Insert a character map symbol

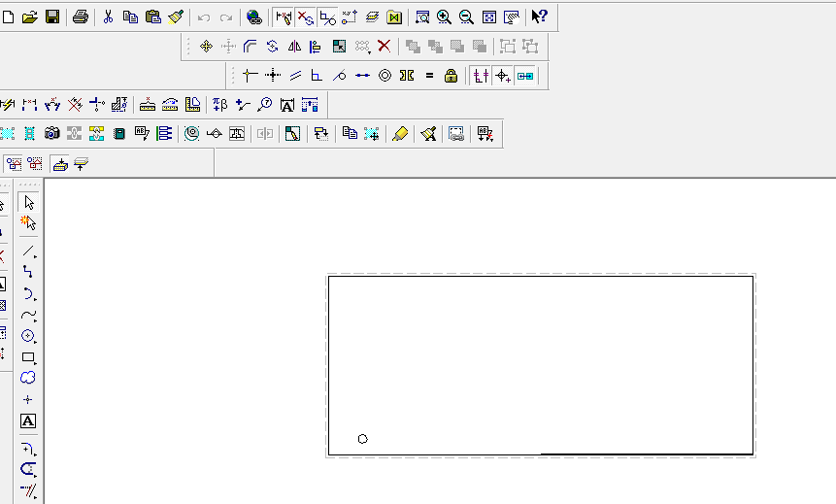[x=219, y=105]
